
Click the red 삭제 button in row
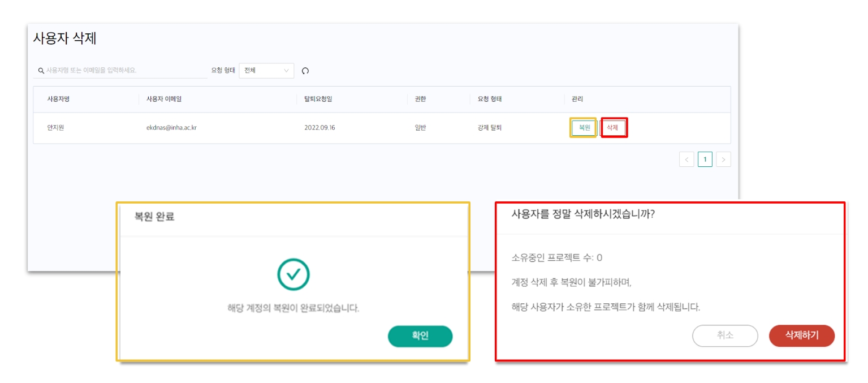click(613, 128)
